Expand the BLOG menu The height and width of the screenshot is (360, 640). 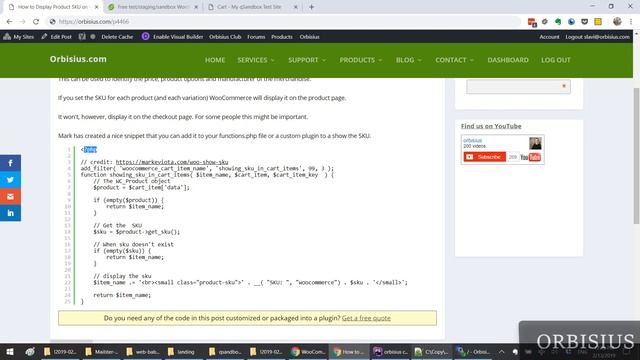pyautogui.click(x=409, y=60)
